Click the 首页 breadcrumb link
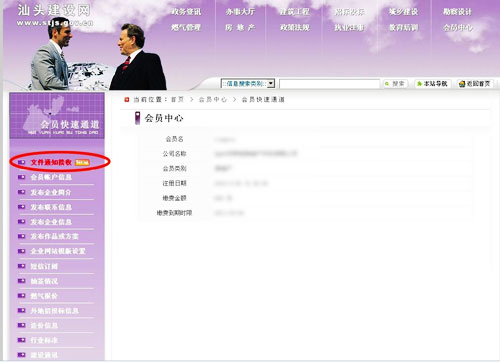Screen dimensions: 500x362 (177, 99)
